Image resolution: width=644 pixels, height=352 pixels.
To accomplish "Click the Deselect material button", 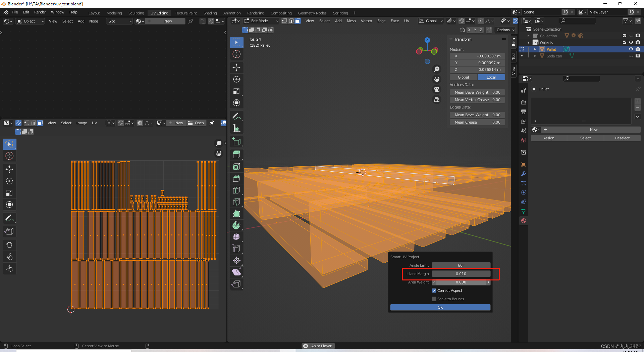I will tap(622, 138).
